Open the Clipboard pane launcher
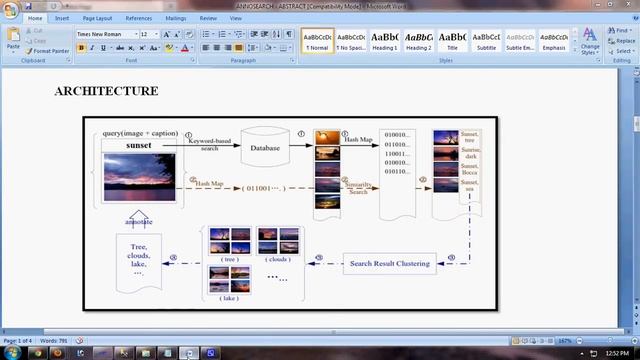 tap(68, 60)
